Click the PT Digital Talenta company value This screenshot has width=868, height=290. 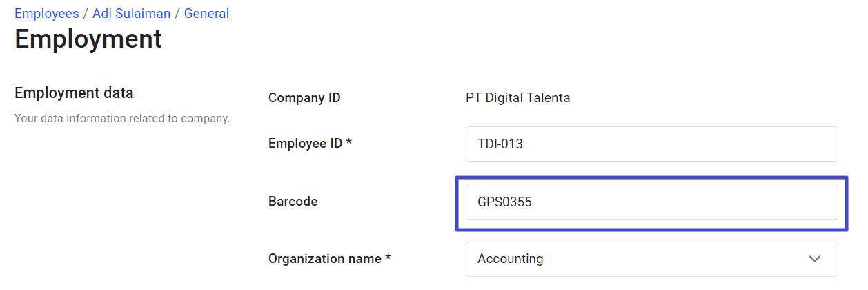click(x=517, y=98)
